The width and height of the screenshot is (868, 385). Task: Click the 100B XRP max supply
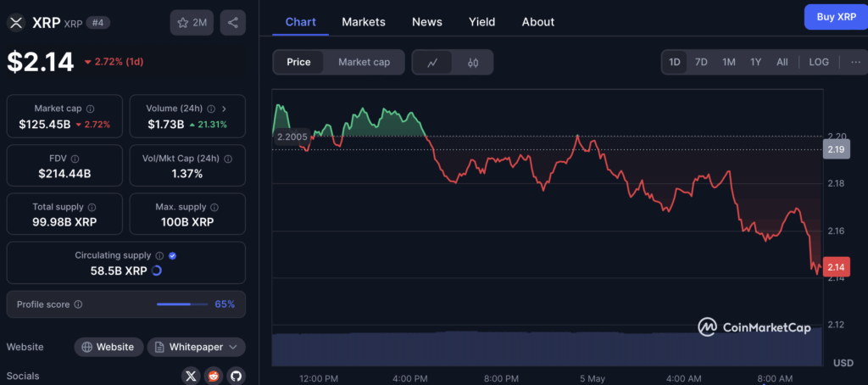(187, 222)
